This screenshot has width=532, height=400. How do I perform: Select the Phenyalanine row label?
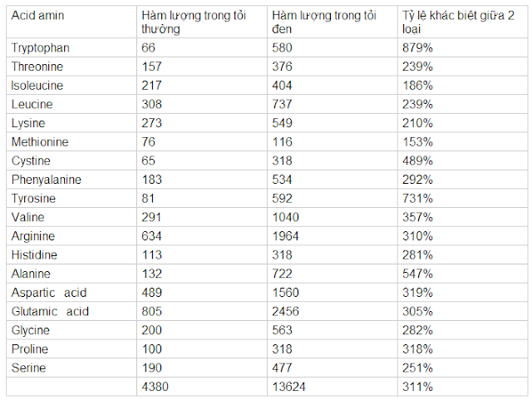click(x=47, y=180)
